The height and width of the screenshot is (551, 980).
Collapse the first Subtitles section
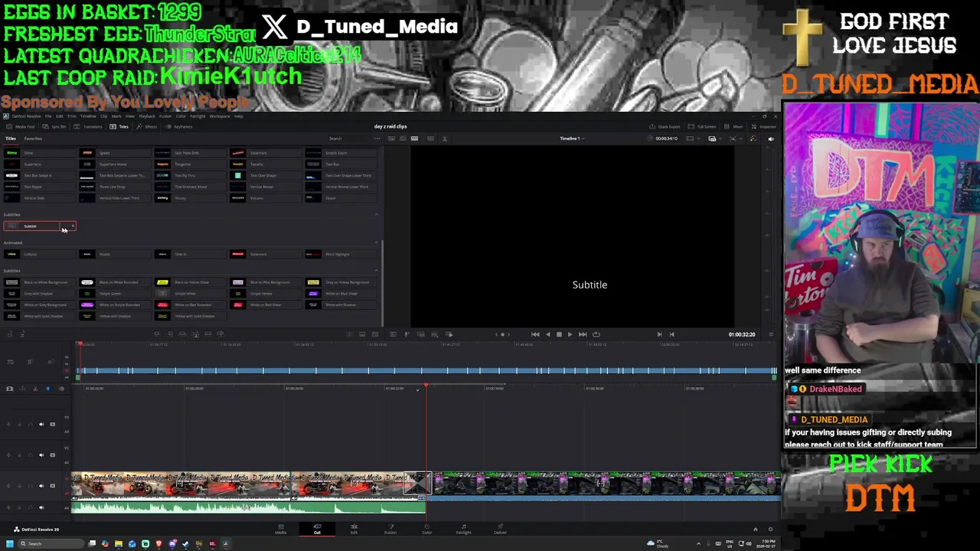tap(376, 214)
